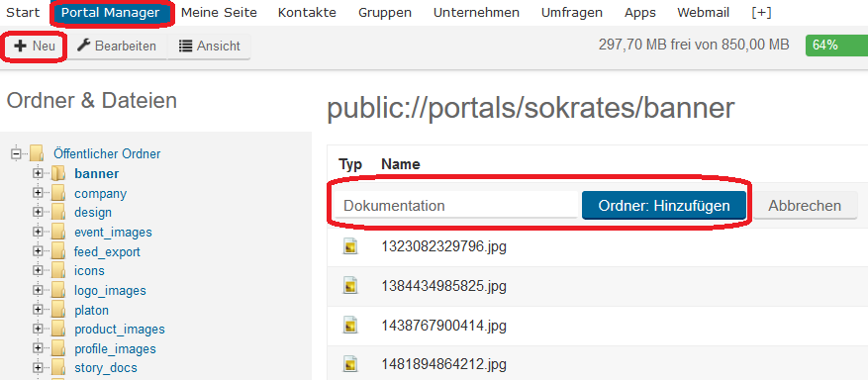Expand the banner folder node

coord(38,173)
